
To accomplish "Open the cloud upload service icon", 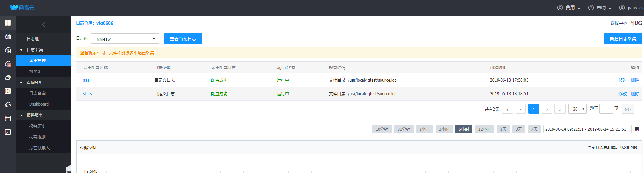I will click(x=8, y=77).
